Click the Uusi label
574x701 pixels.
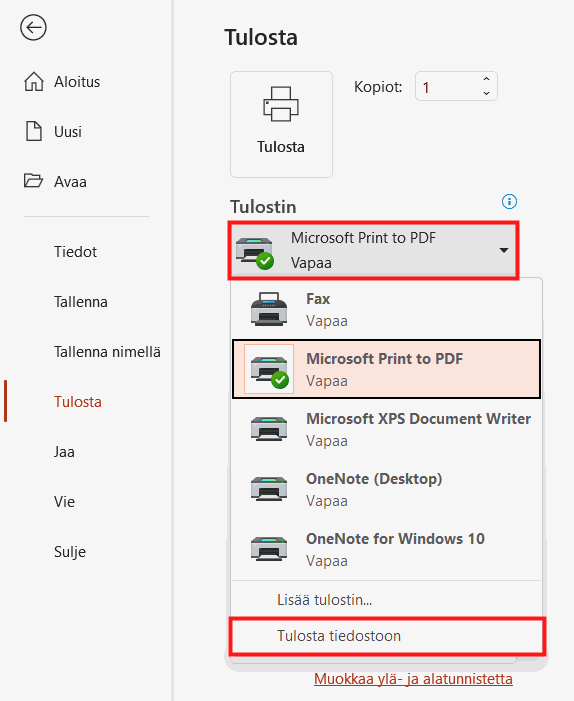pos(68,132)
